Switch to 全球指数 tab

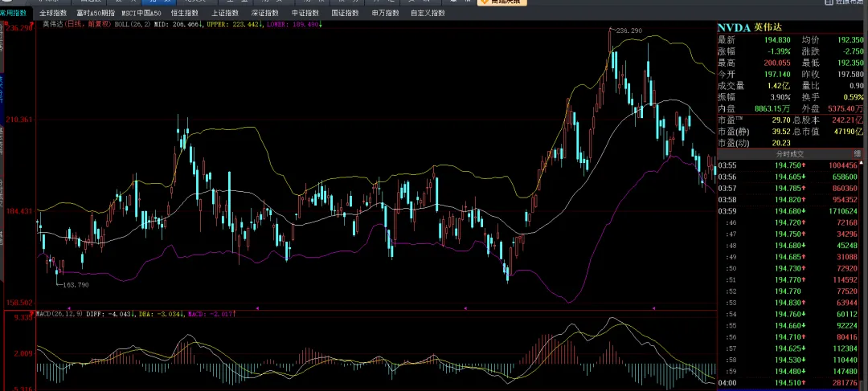coord(52,13)
